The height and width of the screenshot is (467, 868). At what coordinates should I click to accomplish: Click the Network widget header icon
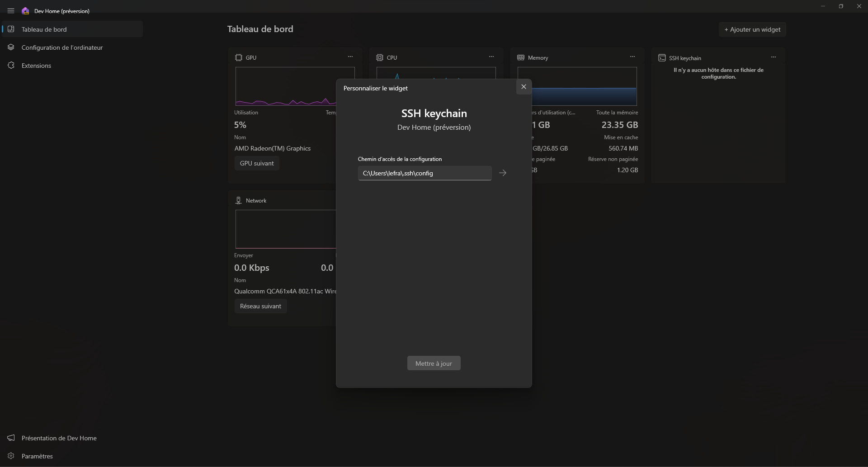pyautogui.click(x=239, y=200)
